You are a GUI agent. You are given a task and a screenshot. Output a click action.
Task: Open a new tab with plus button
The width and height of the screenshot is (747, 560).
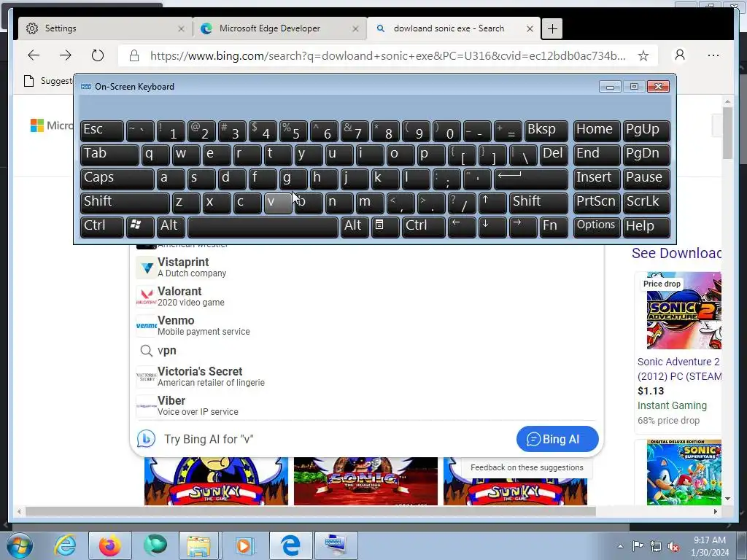point(552,28)
